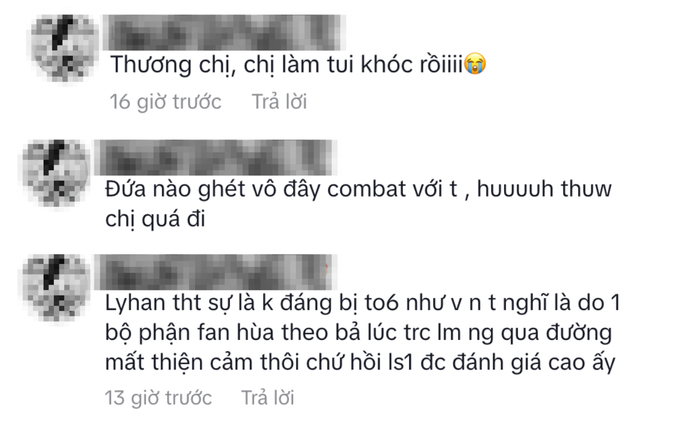Open blurred username above 'Thương chị' comment
This screenshot has width=700, height=444.
pyautogui.click(x=222, y=32)
